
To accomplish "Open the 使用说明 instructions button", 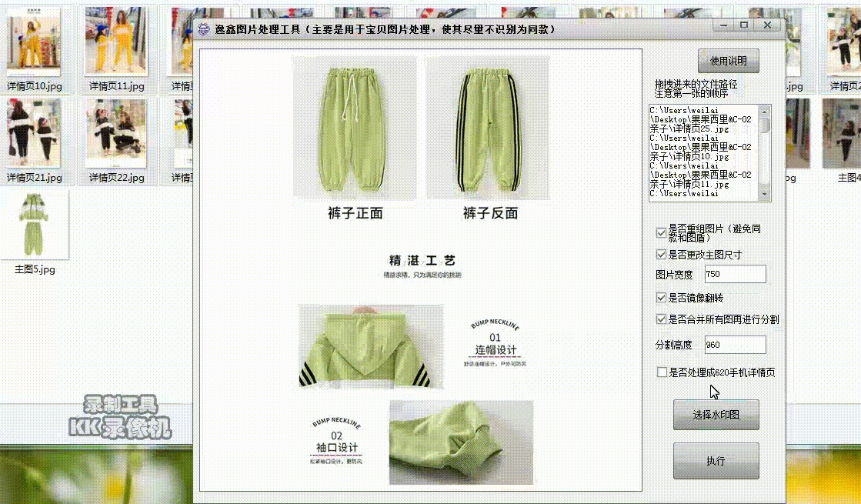I will tap(728, 61).
